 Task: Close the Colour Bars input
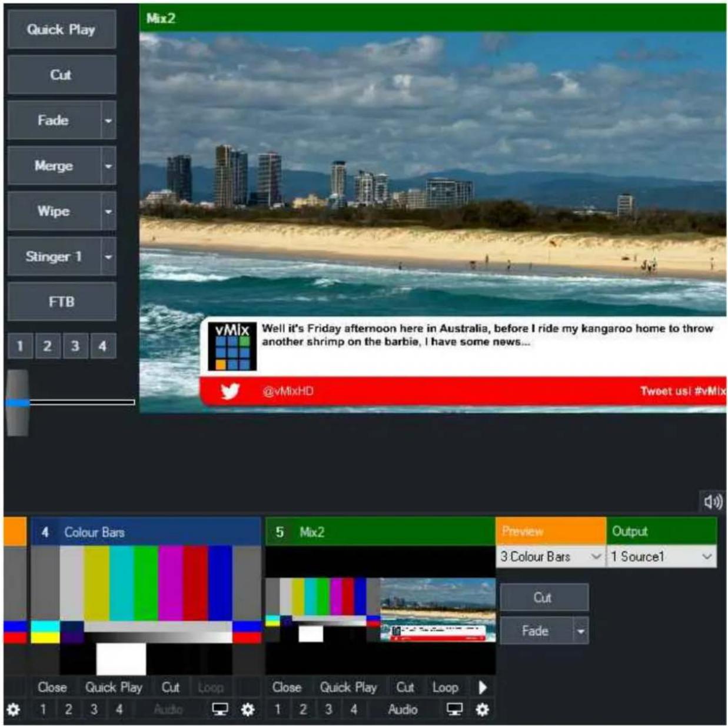click(x=52, y=687)
